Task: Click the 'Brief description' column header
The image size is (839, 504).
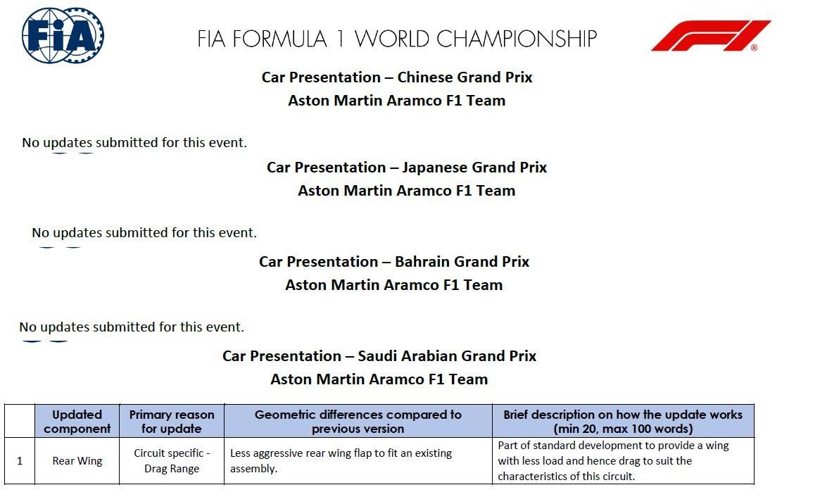Action: [623, 422]
